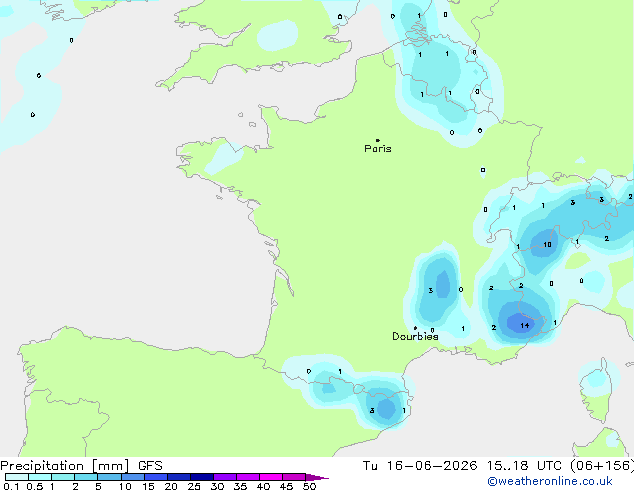Pick the 0.5–1 mm legend swatch

40,477
